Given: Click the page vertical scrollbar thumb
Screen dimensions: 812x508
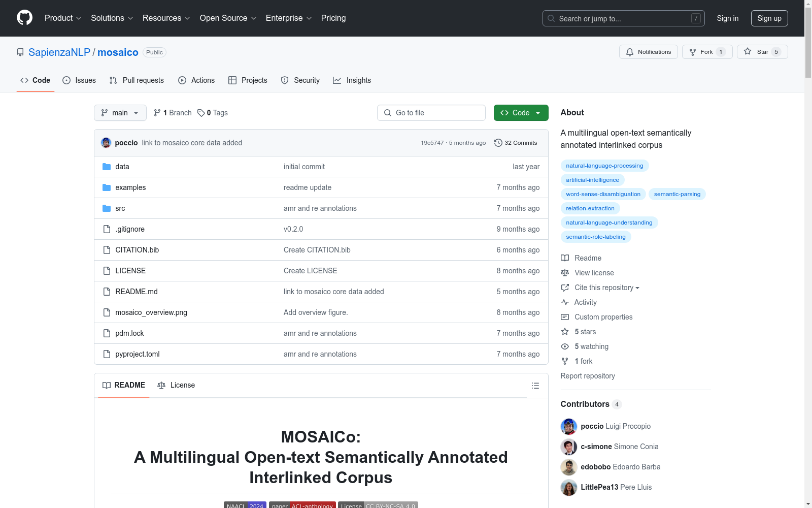Looking at the screenshot, I should tap(808, 43).
